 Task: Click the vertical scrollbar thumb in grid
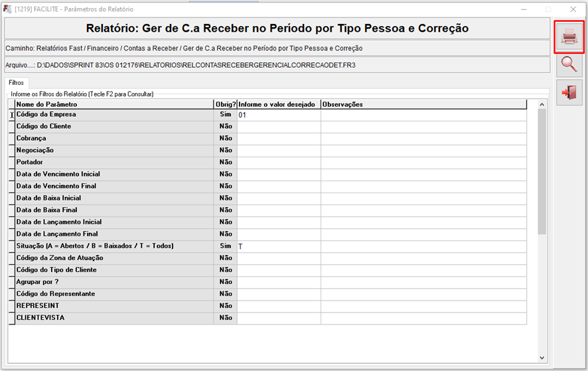[x=542, y=171]
